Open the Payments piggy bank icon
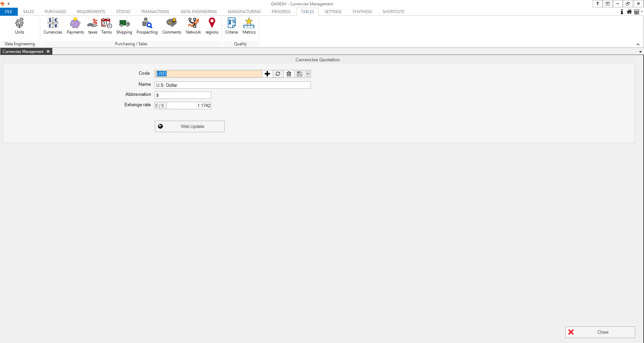This screenshot has height=343, width=644. coord(75,26)
